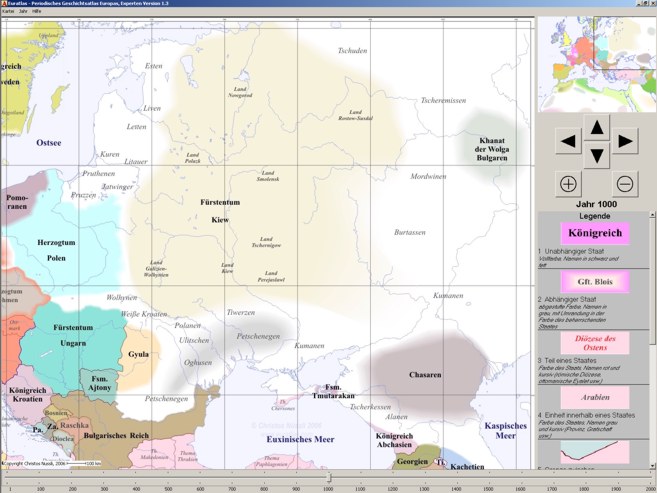Click legend scrollbar down arrow

[652, 466]
